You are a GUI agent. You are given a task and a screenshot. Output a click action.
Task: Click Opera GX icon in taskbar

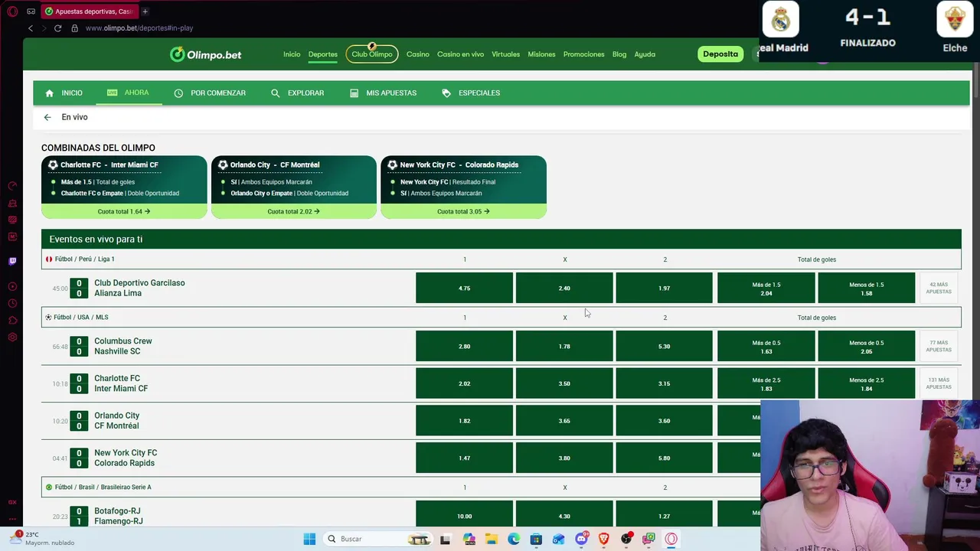coord(671,539)
